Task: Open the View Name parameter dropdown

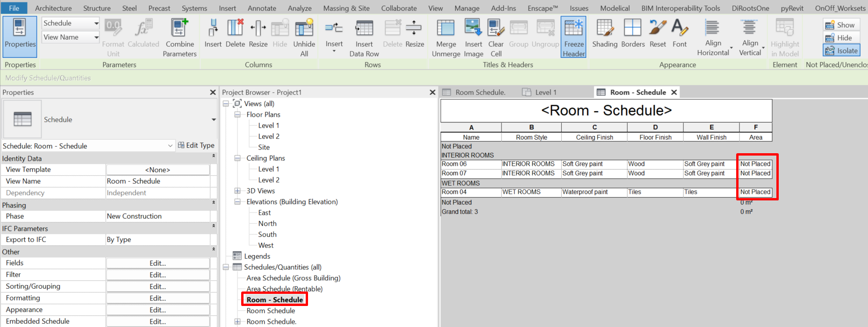Action: (x=71, y=37)
